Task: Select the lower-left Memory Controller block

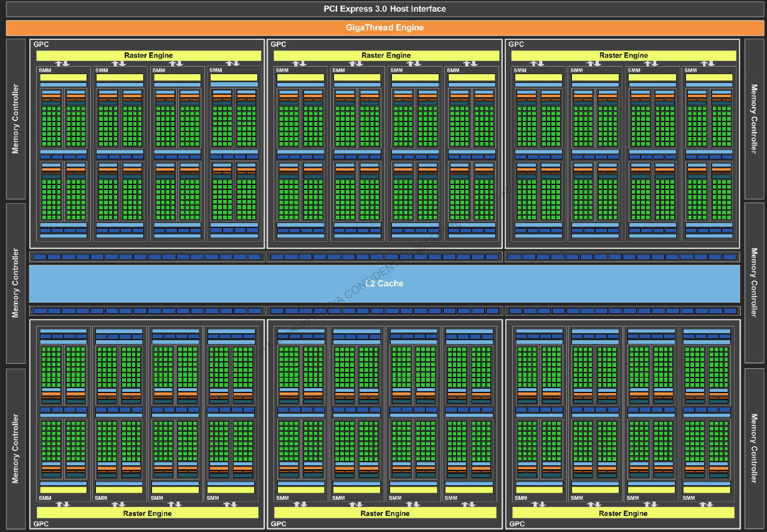Action: (16, 449)
